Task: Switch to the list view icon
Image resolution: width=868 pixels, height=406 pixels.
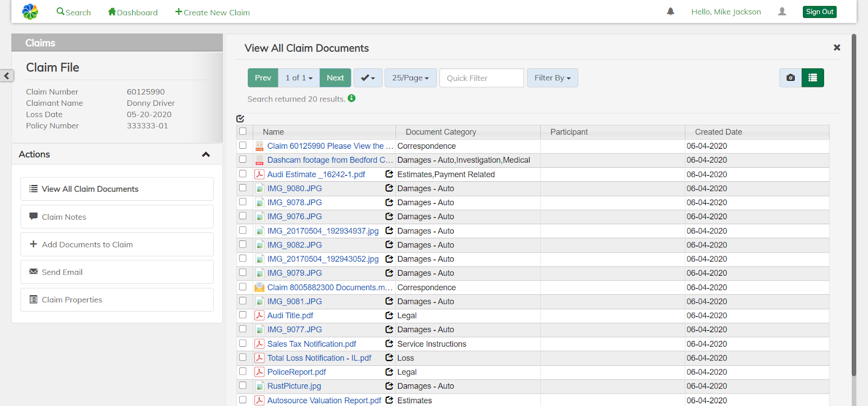Action: point(813,78)
